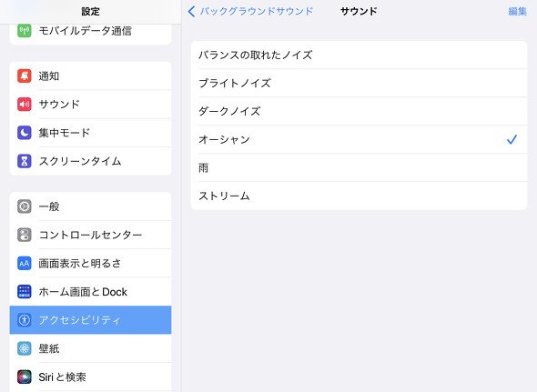
Task: Select the オーシャン sound option
Action: 359,139
